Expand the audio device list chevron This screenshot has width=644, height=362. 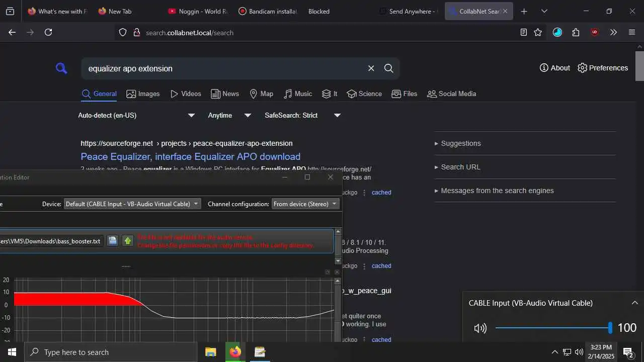pyautogui.click(x=634, y=303)
